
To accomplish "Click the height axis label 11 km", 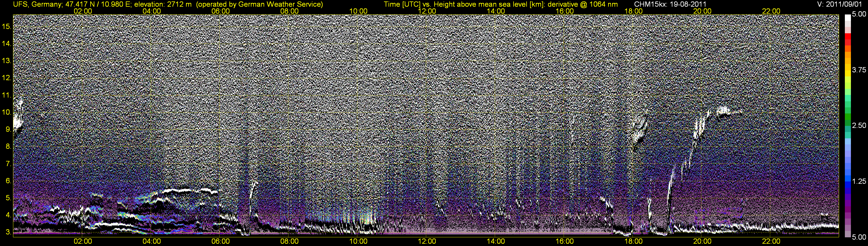I will click(x=6, y=95).
